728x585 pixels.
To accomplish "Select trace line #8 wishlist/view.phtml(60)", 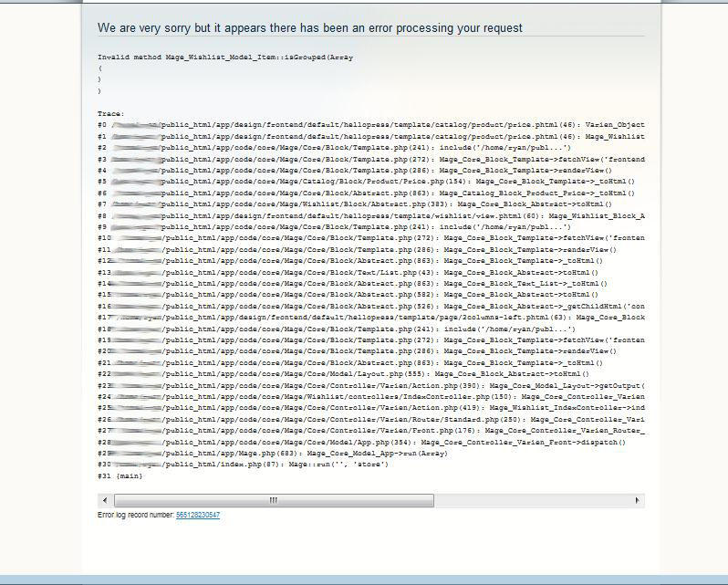I will tap(371, 216).
